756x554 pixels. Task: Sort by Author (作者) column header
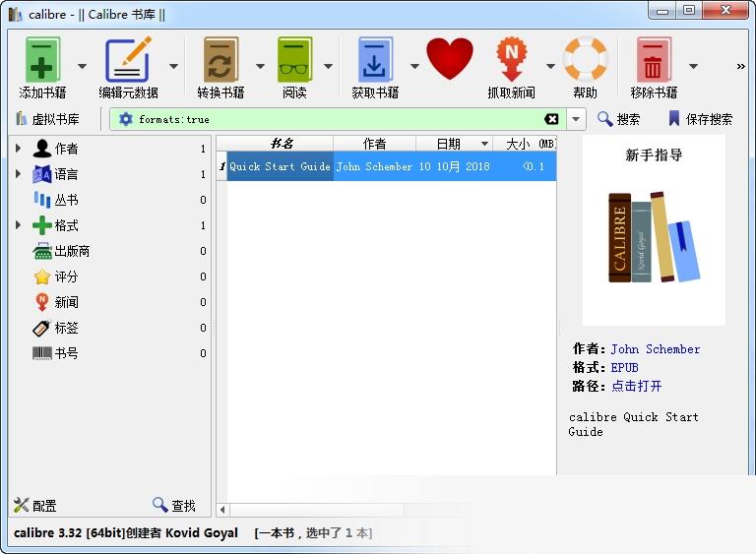pos(375,144)
